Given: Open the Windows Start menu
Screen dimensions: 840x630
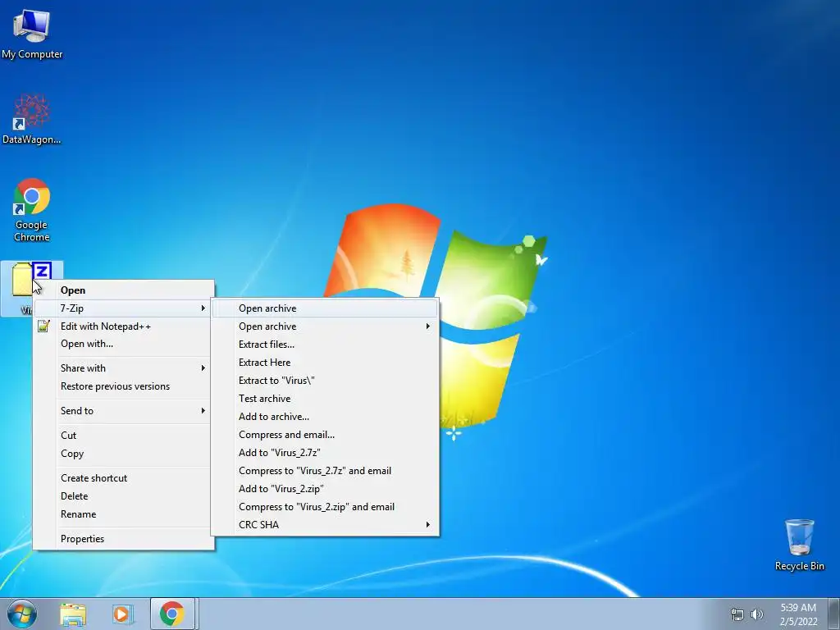Looking at the screenshot, I should pyautogui.click(x=22, y=614).
